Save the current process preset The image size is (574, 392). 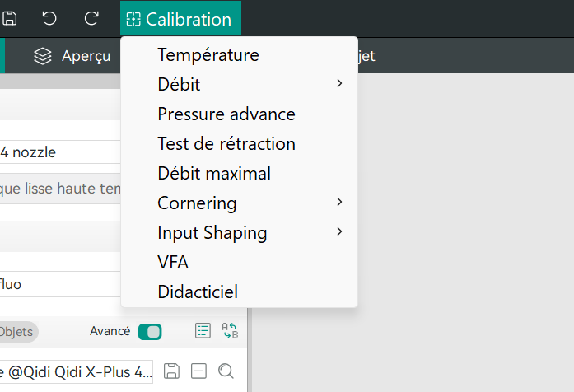[x=171, y=371]
